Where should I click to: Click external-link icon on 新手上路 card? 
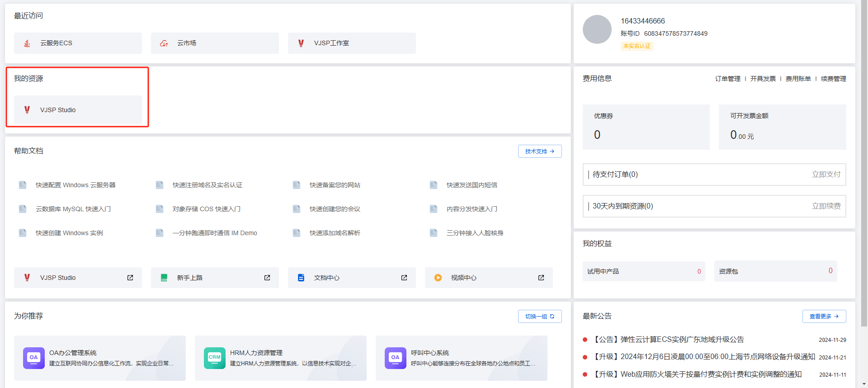point(267,278)
